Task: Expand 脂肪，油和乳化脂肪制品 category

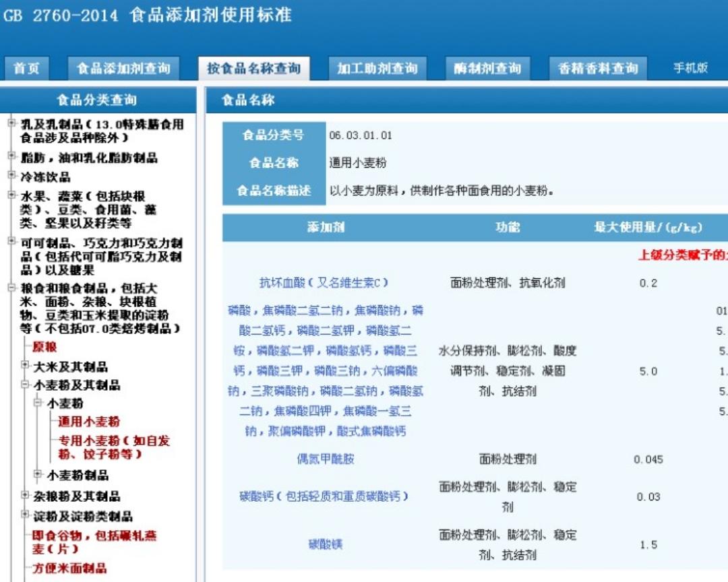Action: tap(11, 156)
